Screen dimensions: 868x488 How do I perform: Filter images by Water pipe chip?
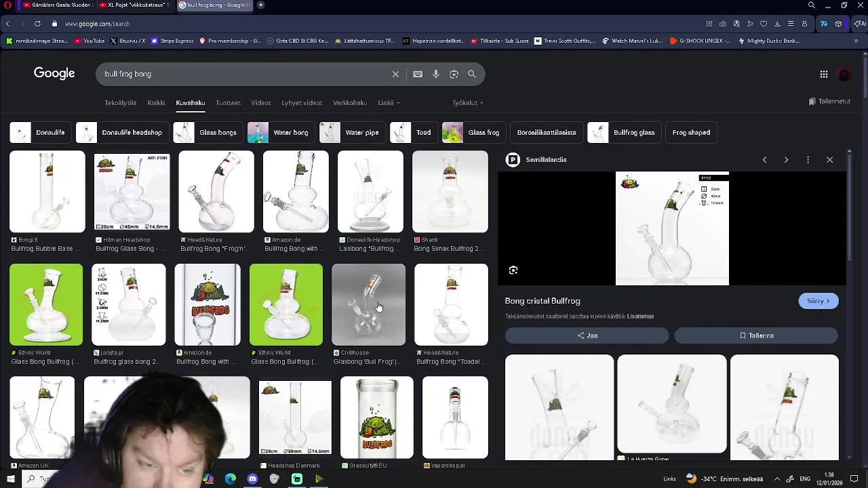click(352, 133)
